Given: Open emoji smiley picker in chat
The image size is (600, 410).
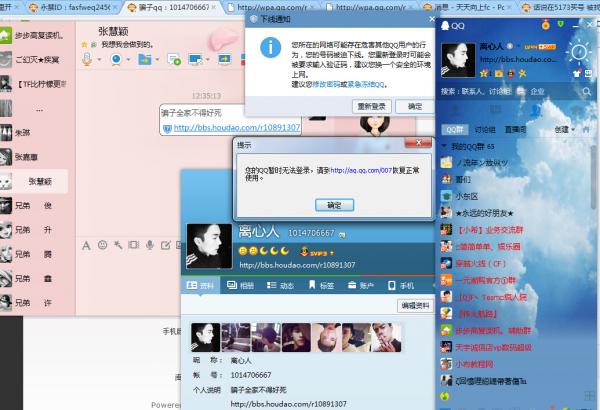Looking at the screenshot, I should coord(102,245).
